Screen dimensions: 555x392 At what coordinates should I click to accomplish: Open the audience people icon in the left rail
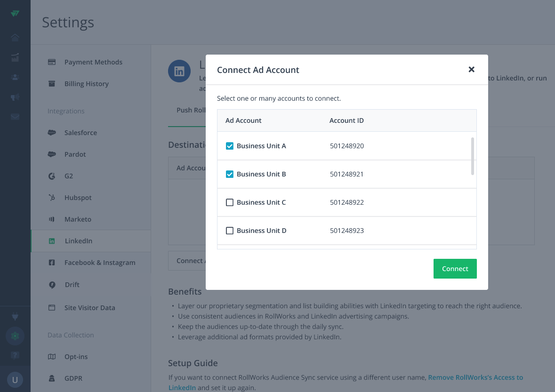click(15, 77)
